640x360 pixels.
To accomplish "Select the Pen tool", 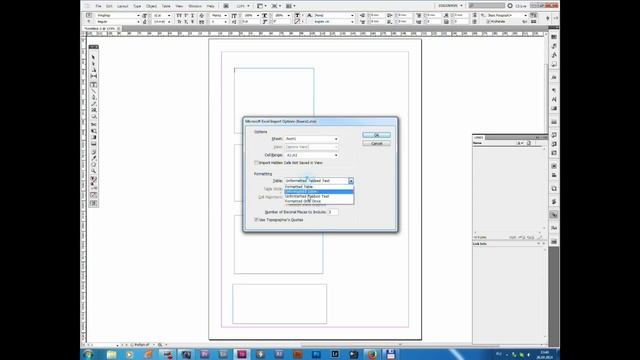I will 93,98.
